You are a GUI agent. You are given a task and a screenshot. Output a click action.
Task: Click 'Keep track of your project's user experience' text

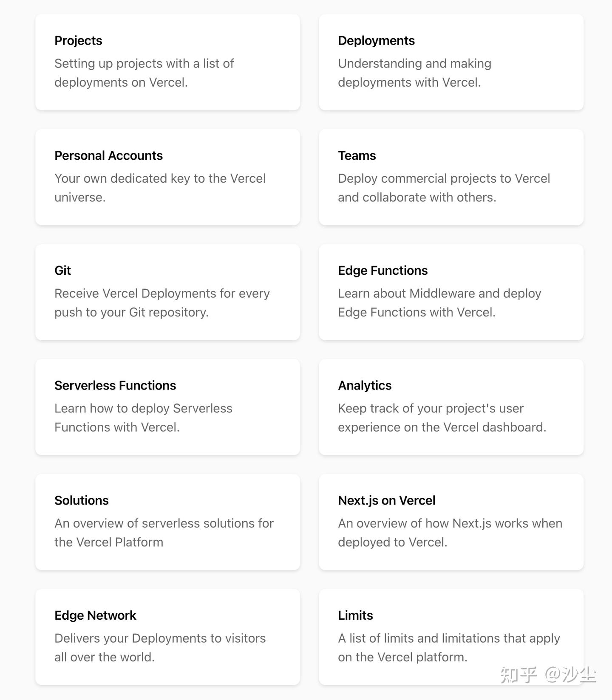(442, 418)
